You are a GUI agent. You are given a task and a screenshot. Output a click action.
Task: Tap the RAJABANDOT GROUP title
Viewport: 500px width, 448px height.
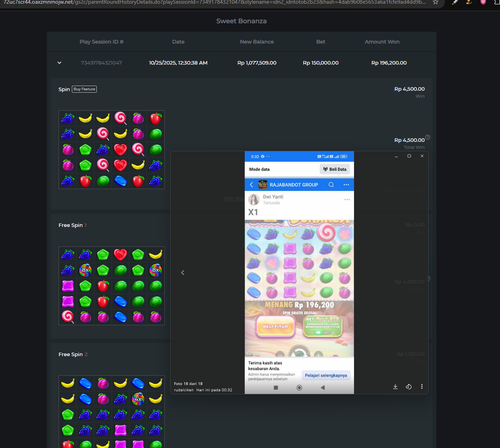click(294, 185)
